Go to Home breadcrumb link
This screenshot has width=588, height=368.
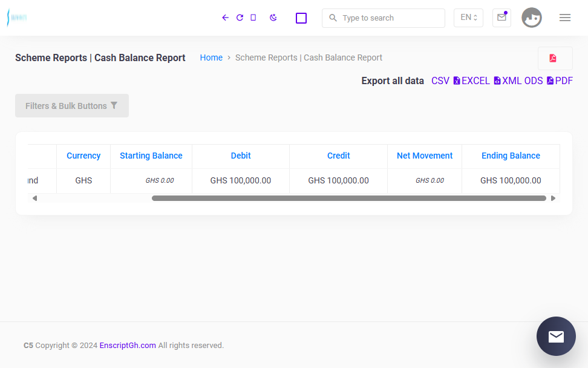tap(211, 57)
